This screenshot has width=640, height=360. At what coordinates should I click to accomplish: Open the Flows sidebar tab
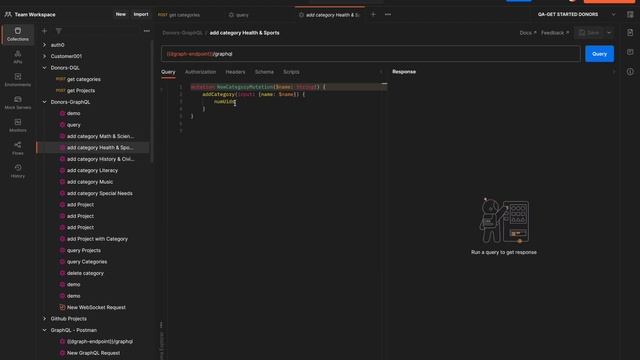[18, 149]
